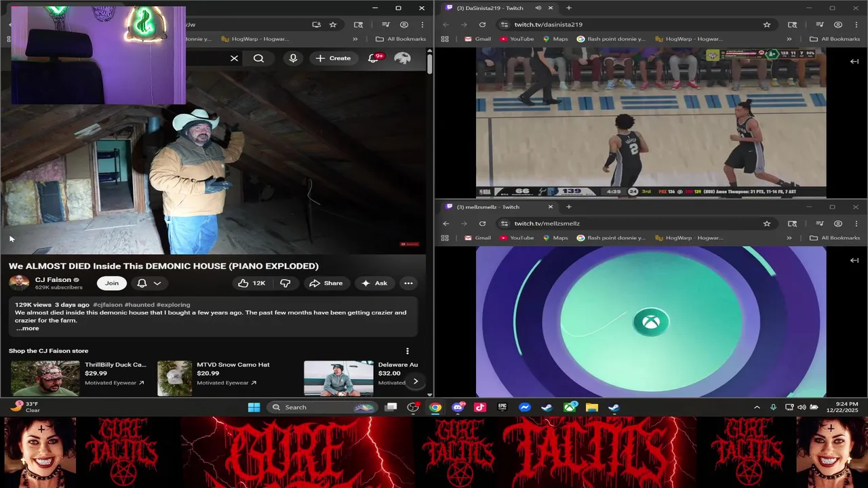
Task: Open YouTube account avatar menu
Action: [402, 58]
